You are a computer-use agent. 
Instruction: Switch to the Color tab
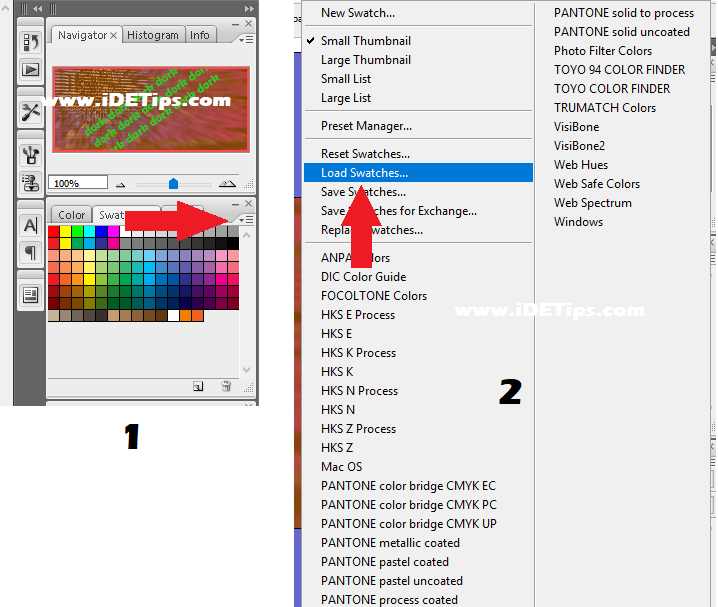[x=71, y=215]
